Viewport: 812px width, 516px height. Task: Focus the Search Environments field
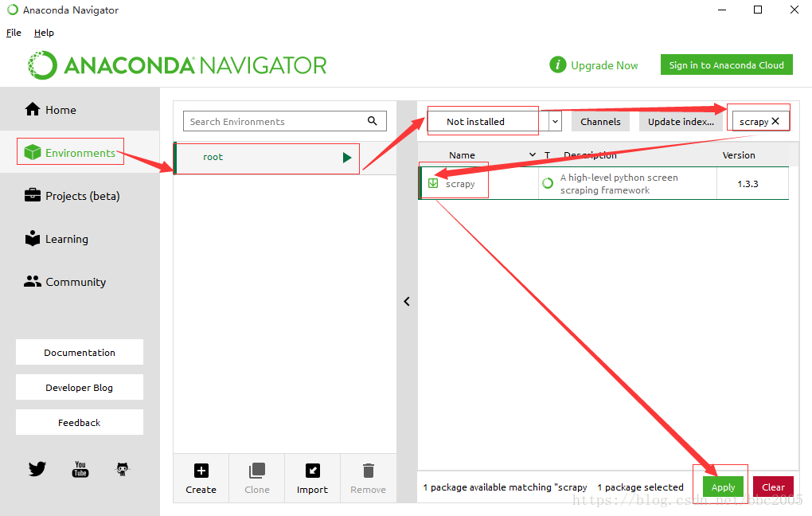pyautogui.click(x=285, y=121)
